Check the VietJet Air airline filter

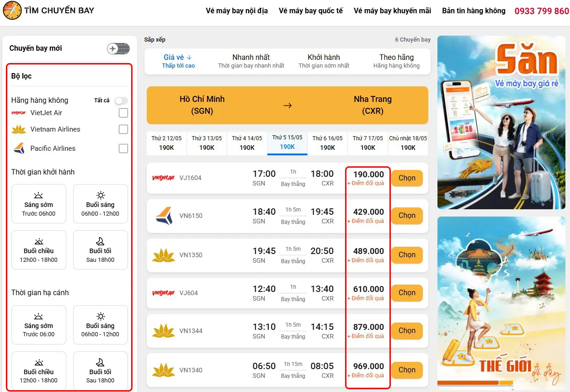(123, 113)
